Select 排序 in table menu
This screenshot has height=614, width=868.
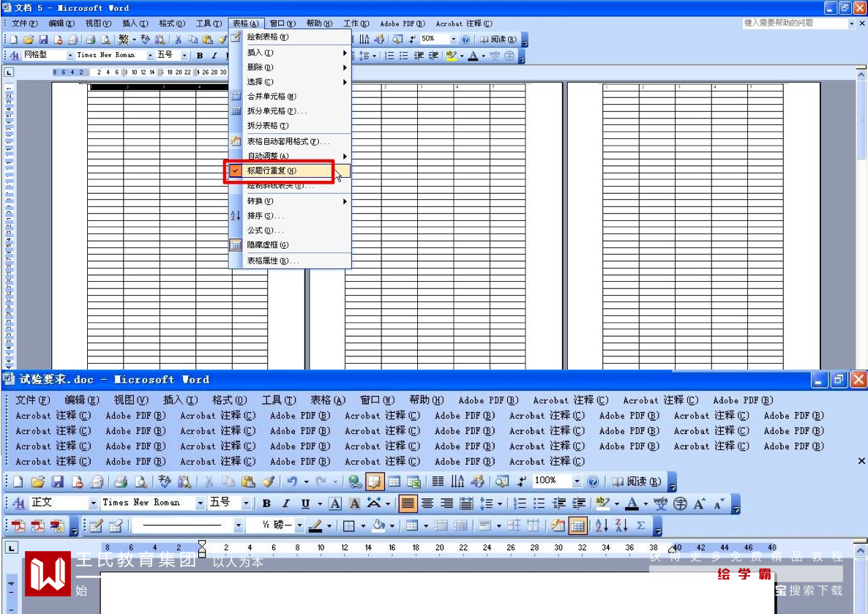[290, 216]
